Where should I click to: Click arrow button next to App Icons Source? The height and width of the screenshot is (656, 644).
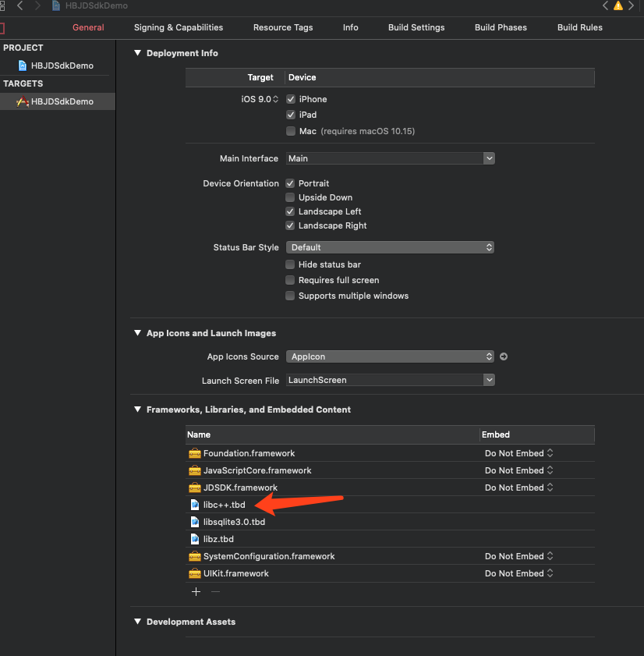tap(504, 356)
